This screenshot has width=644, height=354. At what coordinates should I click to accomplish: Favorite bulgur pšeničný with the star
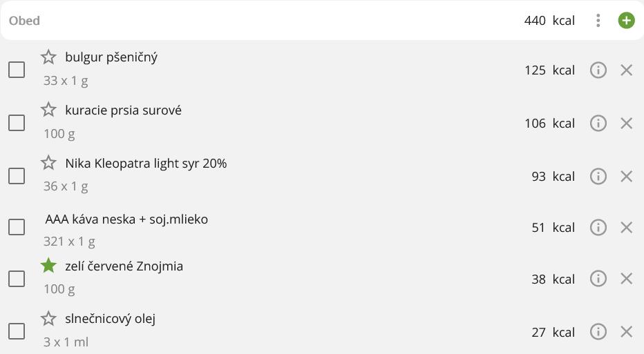point(48,57)
